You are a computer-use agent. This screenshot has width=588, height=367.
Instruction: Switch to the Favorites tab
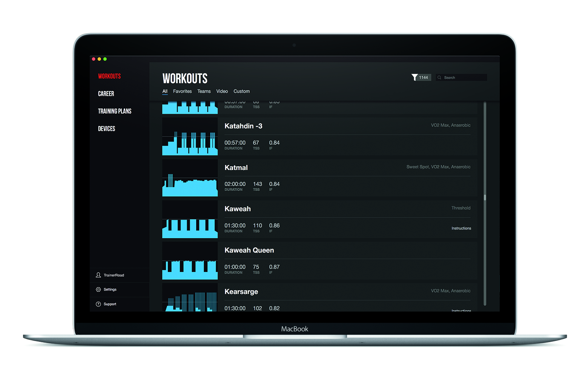click(182, 91)
